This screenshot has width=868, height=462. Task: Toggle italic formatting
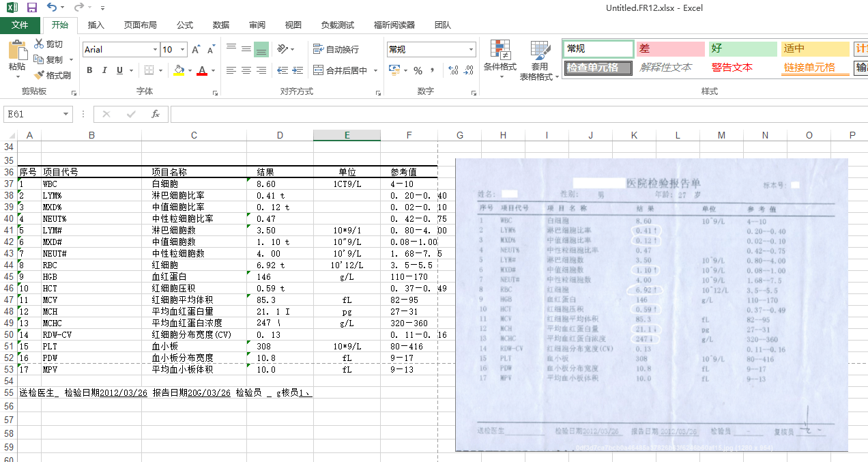pos(104,70)
